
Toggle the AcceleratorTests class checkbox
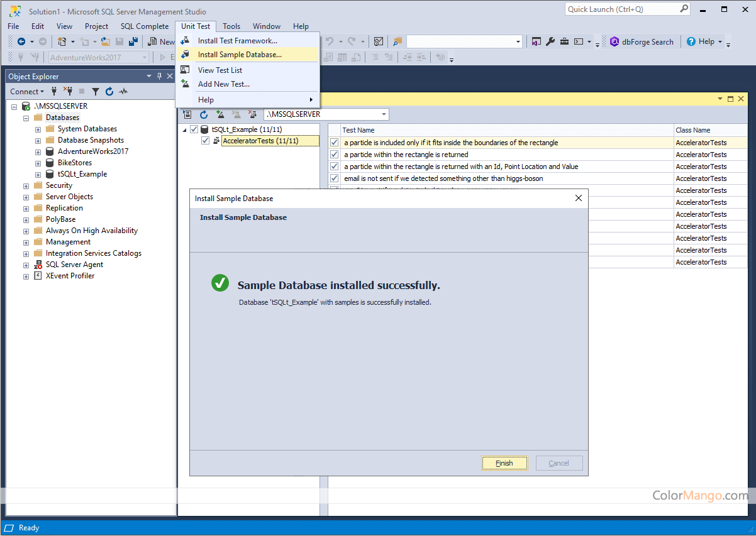click(x=205, y=141)
